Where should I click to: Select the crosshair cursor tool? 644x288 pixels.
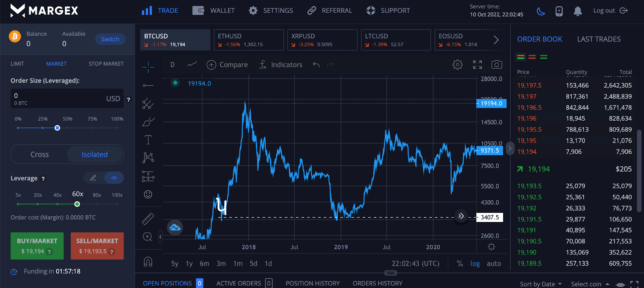(x=148, y=67)
